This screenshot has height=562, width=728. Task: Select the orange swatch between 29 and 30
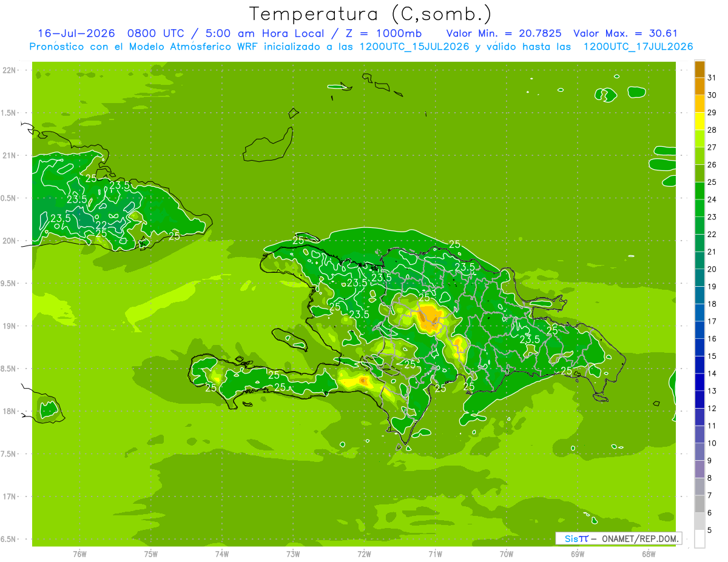tap(699, 104)
